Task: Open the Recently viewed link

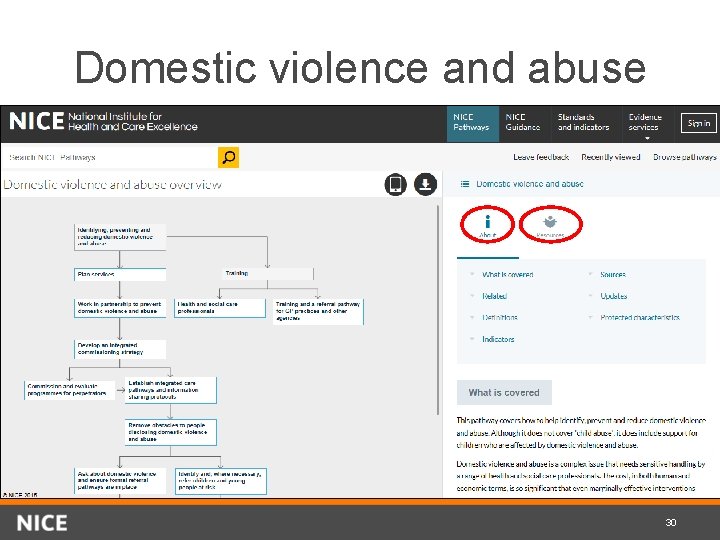Action: click(x=611, y=157)
